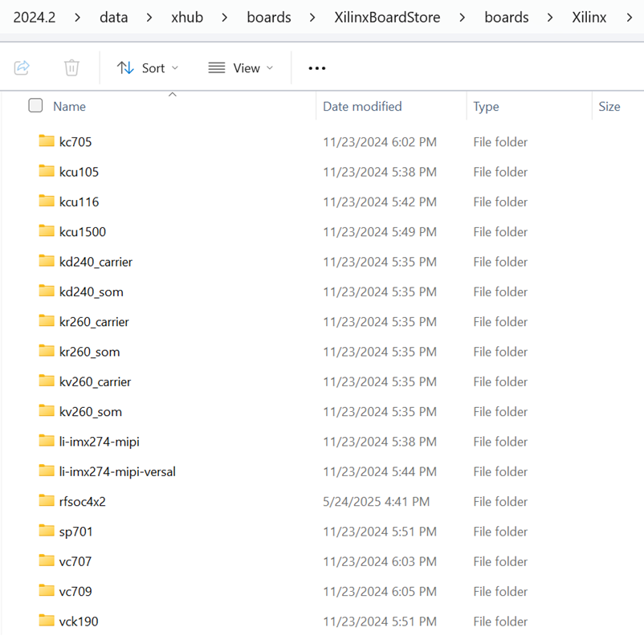
Task: Click the Share icon in the toolbar
Action: coord(22,67)
